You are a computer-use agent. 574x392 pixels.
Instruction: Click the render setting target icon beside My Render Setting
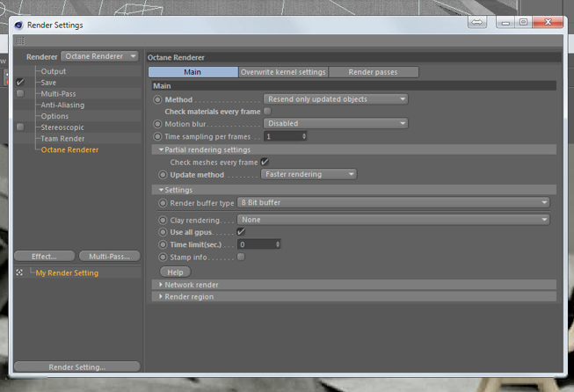(x=19, y=272)
